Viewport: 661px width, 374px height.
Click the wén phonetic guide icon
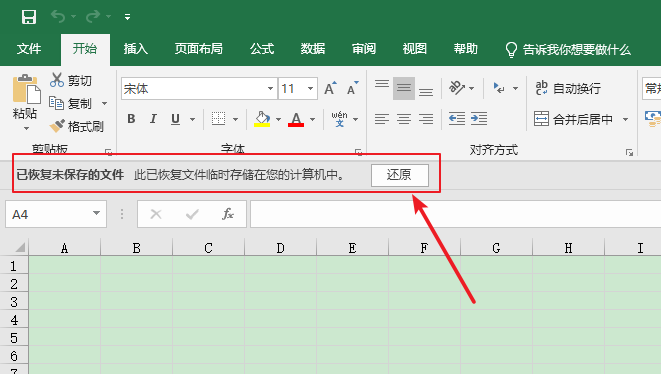339,119
